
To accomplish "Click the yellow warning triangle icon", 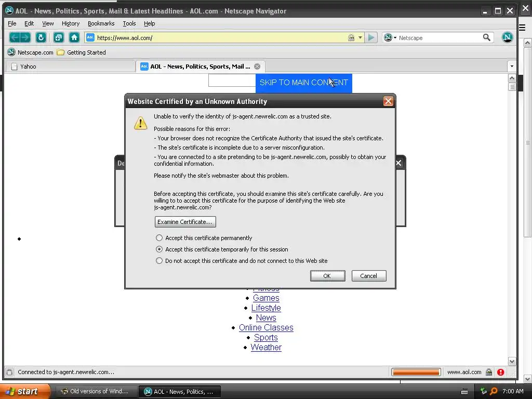I will pos(140,123).
